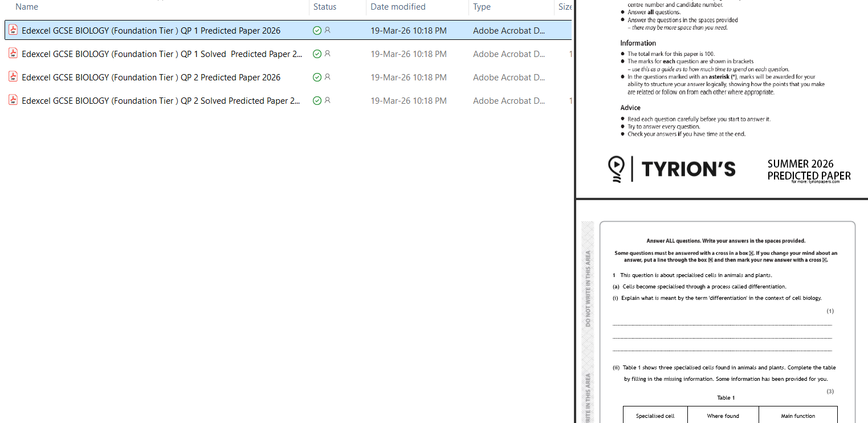Click the PDF icon of QP 1 Predicted Paper 2026

pos(13,30)
